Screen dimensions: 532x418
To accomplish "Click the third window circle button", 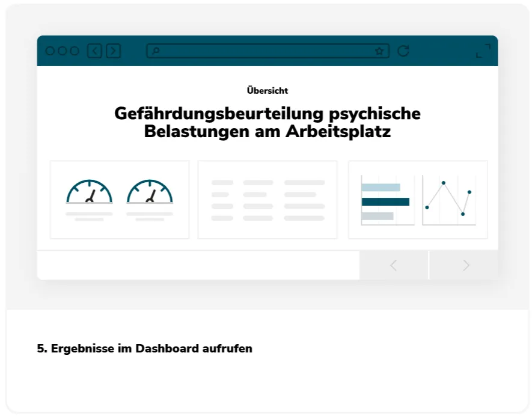I will pyautogui.click(x=75, y=51).
